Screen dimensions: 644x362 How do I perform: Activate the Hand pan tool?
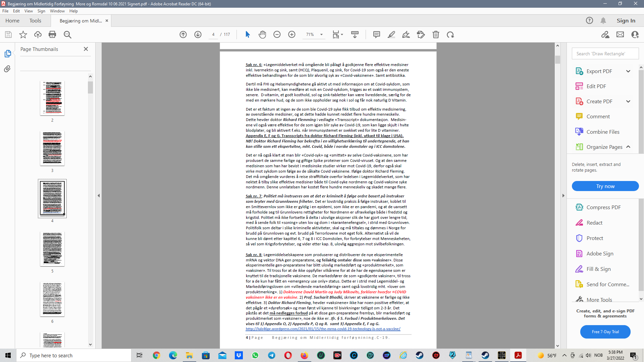pyautogui.click(x=262, y=35)
